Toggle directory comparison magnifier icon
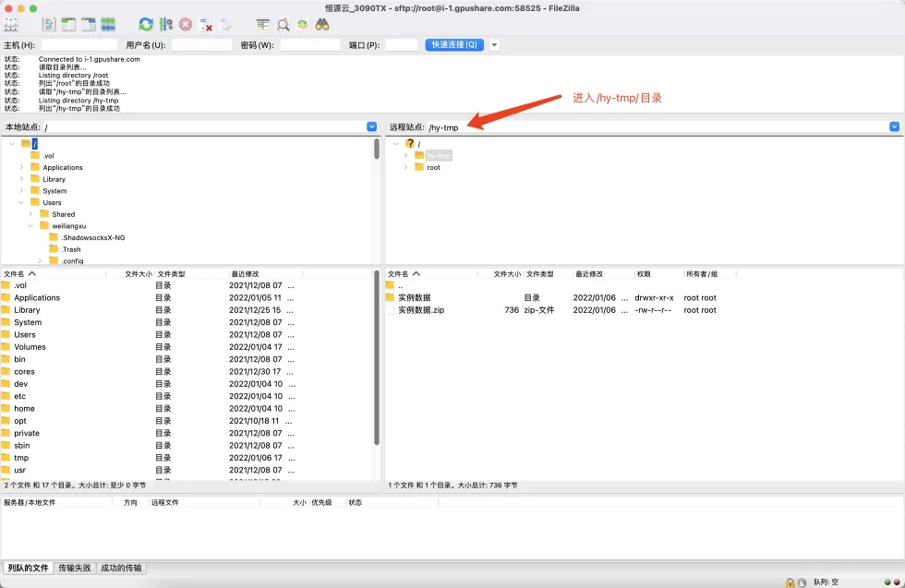This screenshot has width=905, height=588. tap(283, 24)
